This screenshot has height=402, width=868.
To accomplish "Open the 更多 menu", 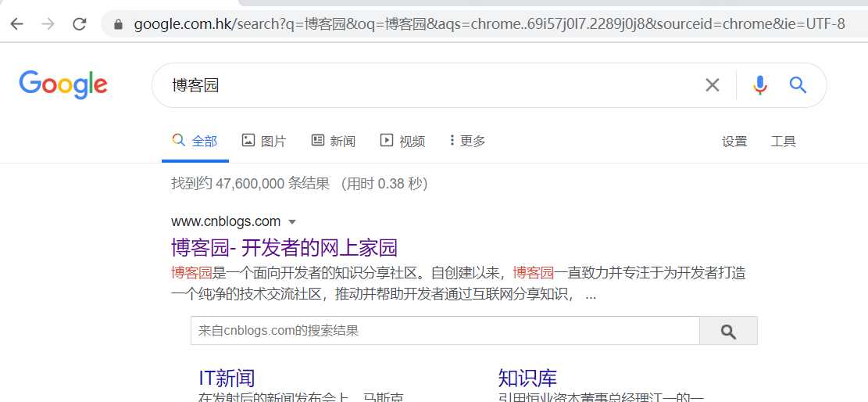I will coord(468,141).
